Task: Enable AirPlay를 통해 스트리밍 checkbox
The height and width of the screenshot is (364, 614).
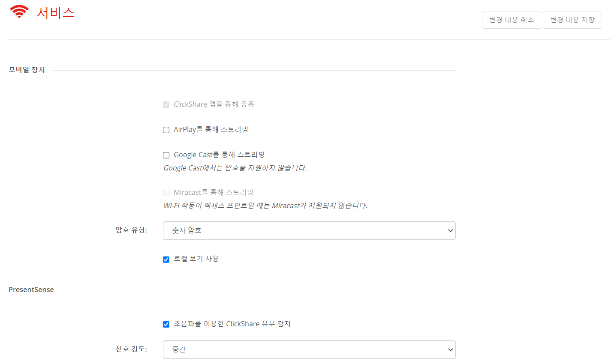Action: (166, 130)
